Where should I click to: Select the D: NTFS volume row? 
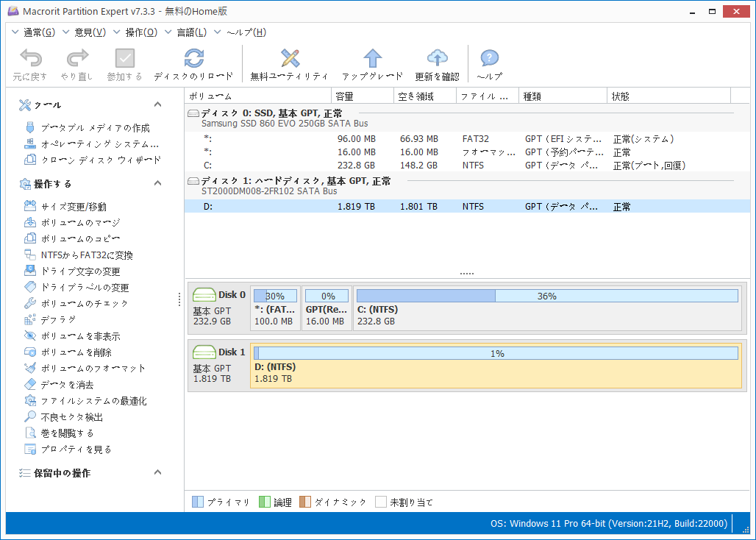[x=368, y=207]
